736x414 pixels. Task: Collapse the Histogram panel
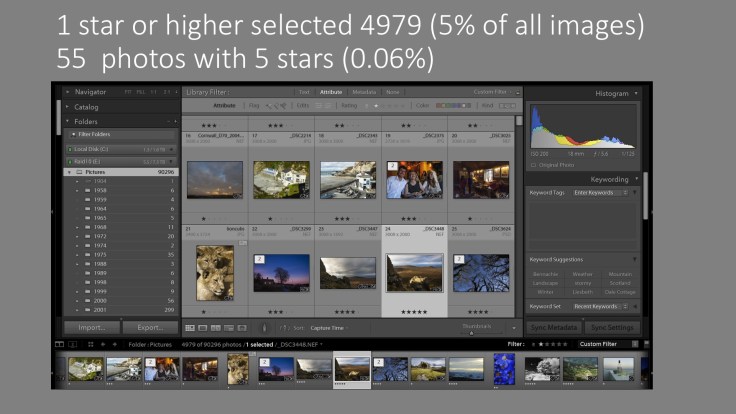point(636,93)
